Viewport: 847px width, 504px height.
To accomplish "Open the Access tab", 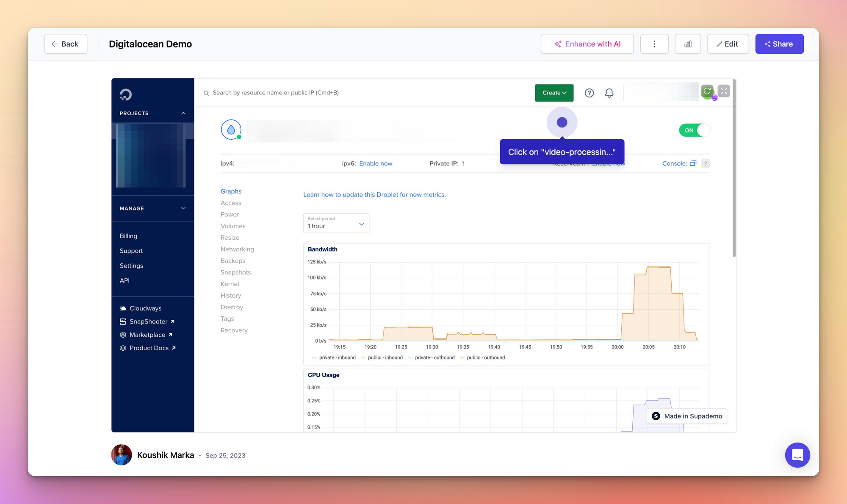I will click(x=231, y=203).
